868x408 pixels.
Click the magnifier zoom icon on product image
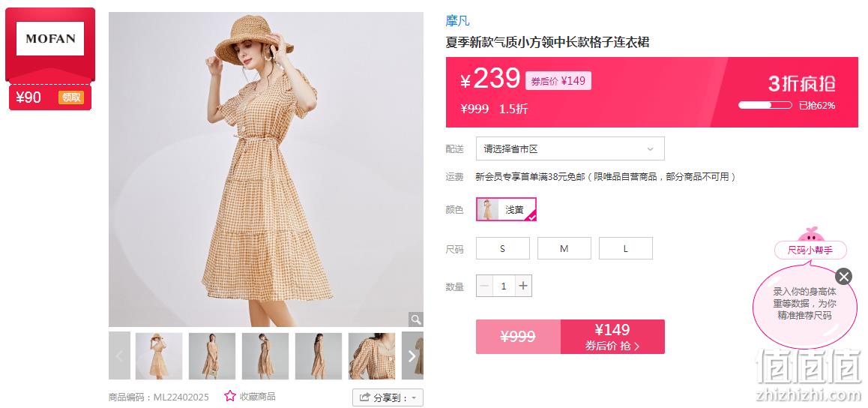click(416, 319)
